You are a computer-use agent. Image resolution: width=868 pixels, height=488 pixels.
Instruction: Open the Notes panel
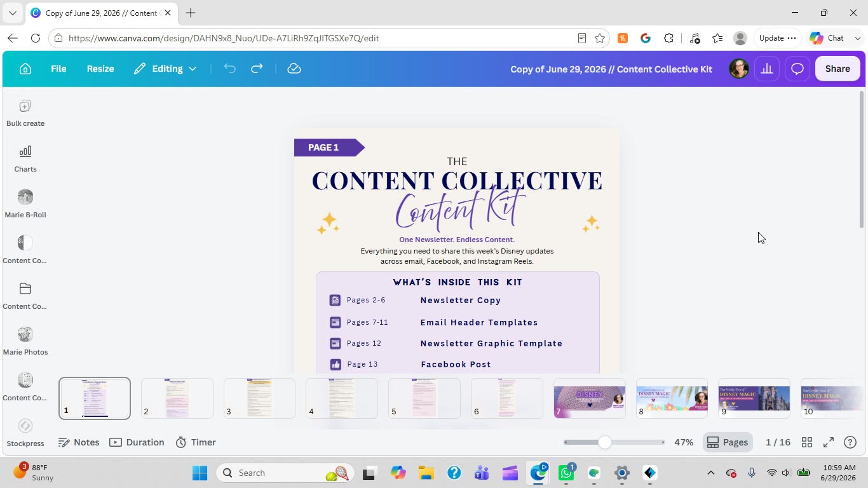(79, 442)
